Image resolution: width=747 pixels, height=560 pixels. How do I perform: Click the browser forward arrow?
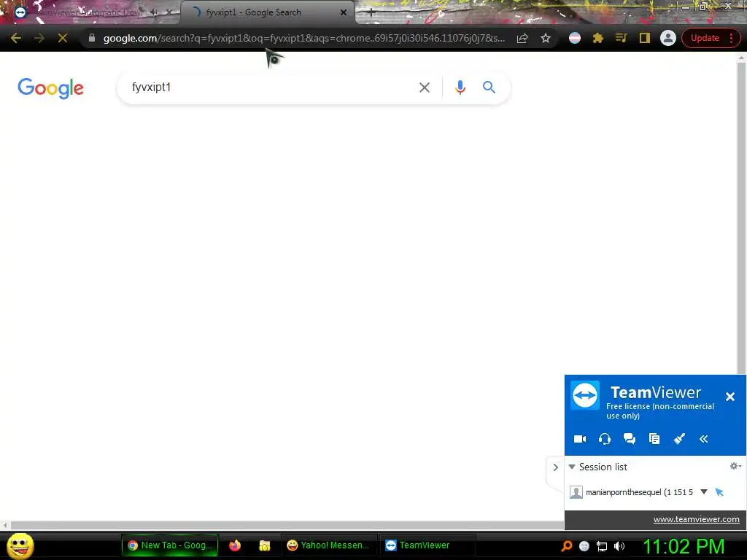pos(39,38)
